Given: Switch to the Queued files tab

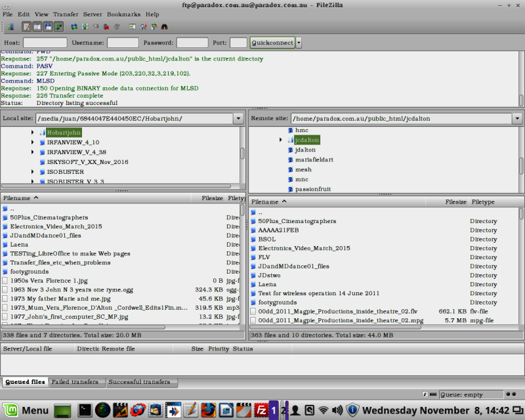Looking at the screenshot, I should pyautogui.click(x=25, y=382).
